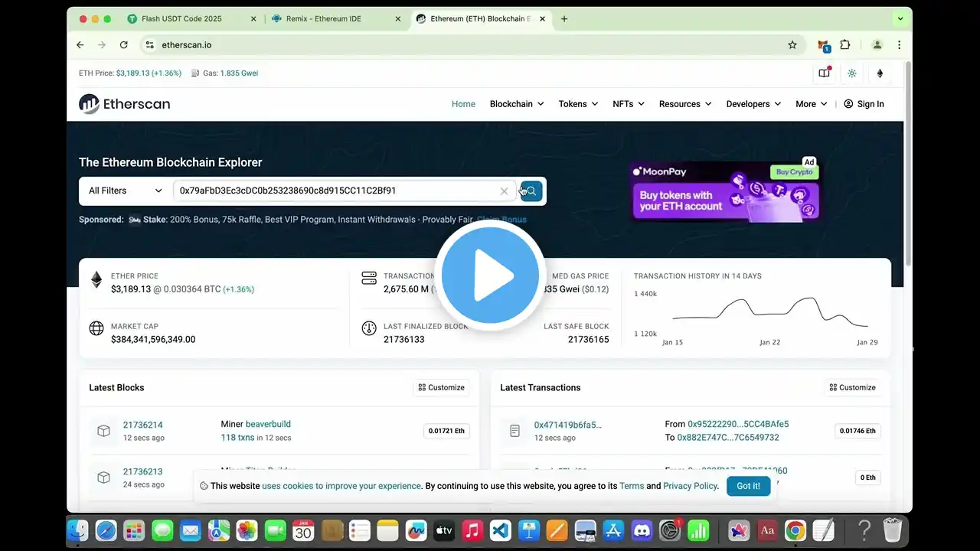Screen dimensions: 980x551
Task: Click the browser page vertical scrollbar
Action: click(x=908, y=165)
